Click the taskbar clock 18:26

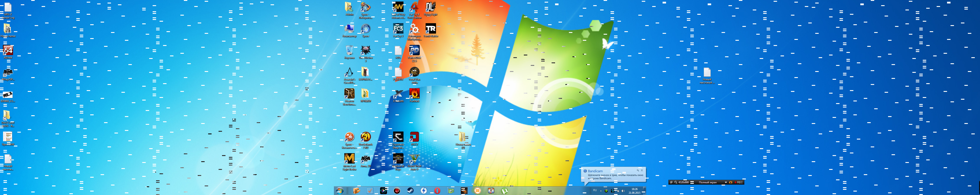(x=634, y=191)
